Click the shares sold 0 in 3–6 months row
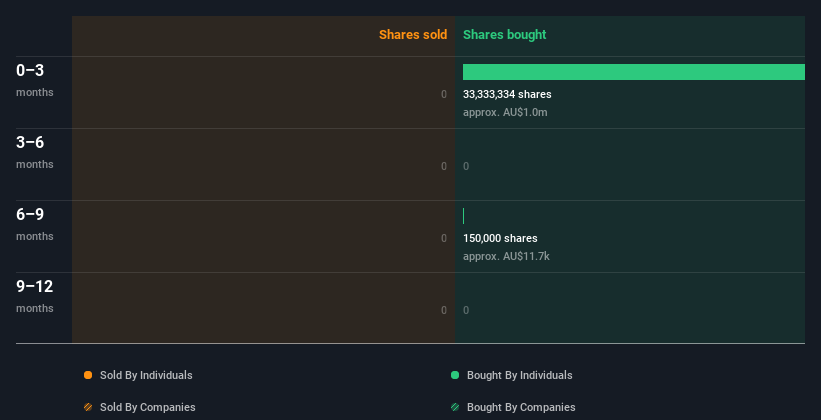The image size is (821, 420). click(444, 167)
